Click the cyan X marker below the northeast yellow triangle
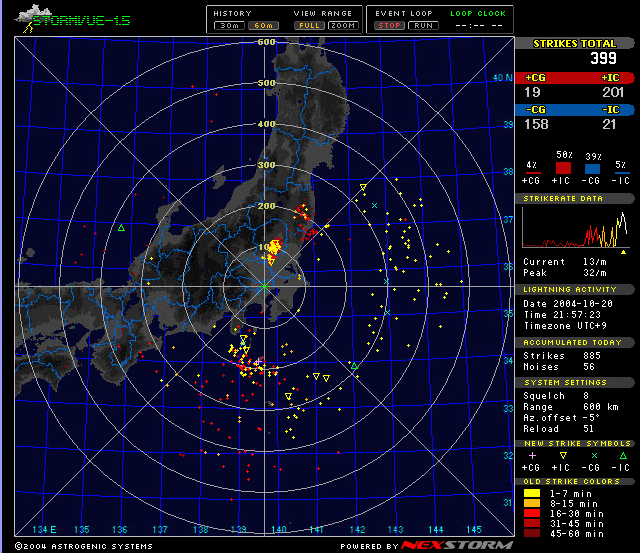 click(x=374, y=205)
